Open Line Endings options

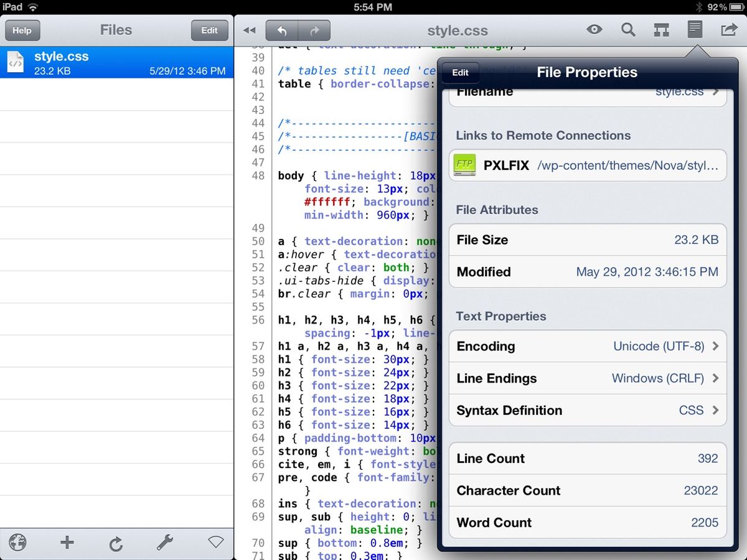click(x=587, y=378)
